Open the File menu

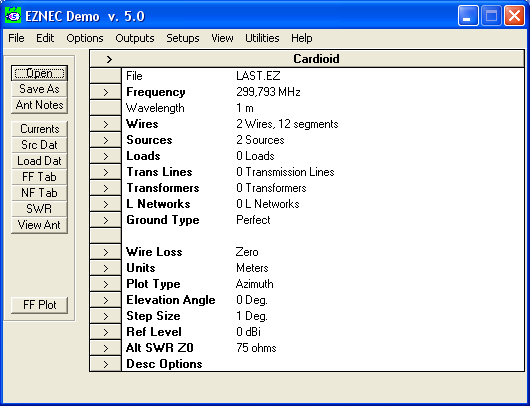click(16, 38)
